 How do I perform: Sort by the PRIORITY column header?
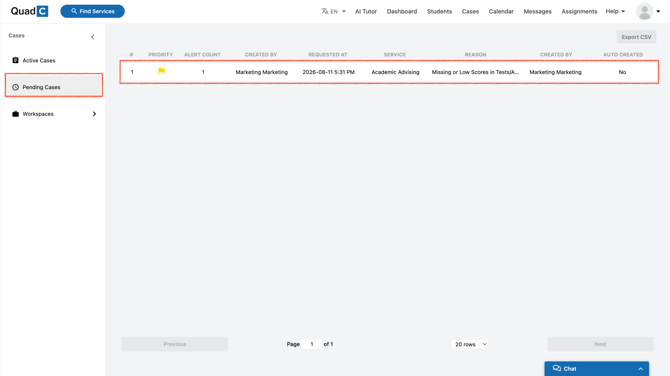click(x=160, y=55)
